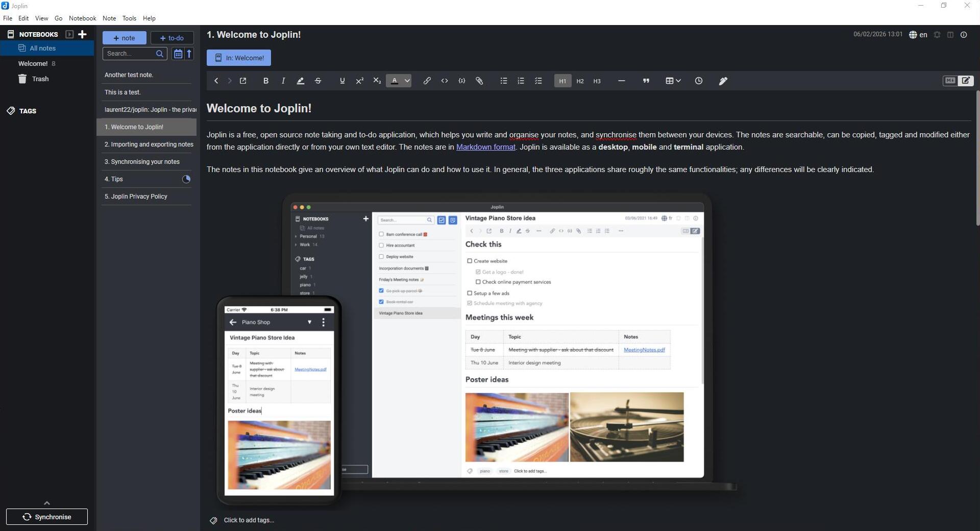This screenshot has height=531, width=980.
Task: Click the Bold formatting icon
Action: [x=266, y=81]
